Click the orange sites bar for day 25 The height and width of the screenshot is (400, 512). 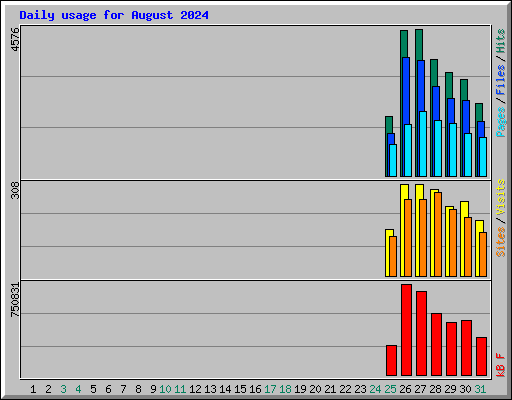(x=393, y=256)
